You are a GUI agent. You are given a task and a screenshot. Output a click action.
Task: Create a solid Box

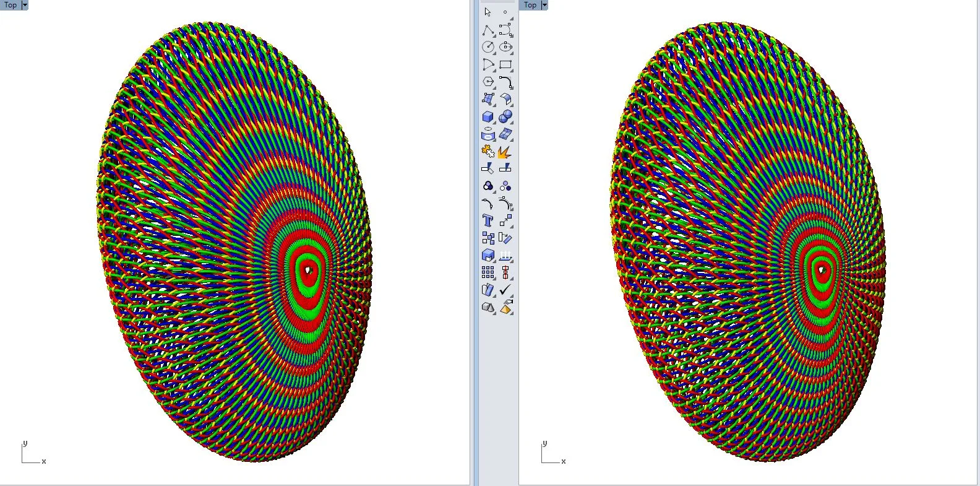point(488,116)
